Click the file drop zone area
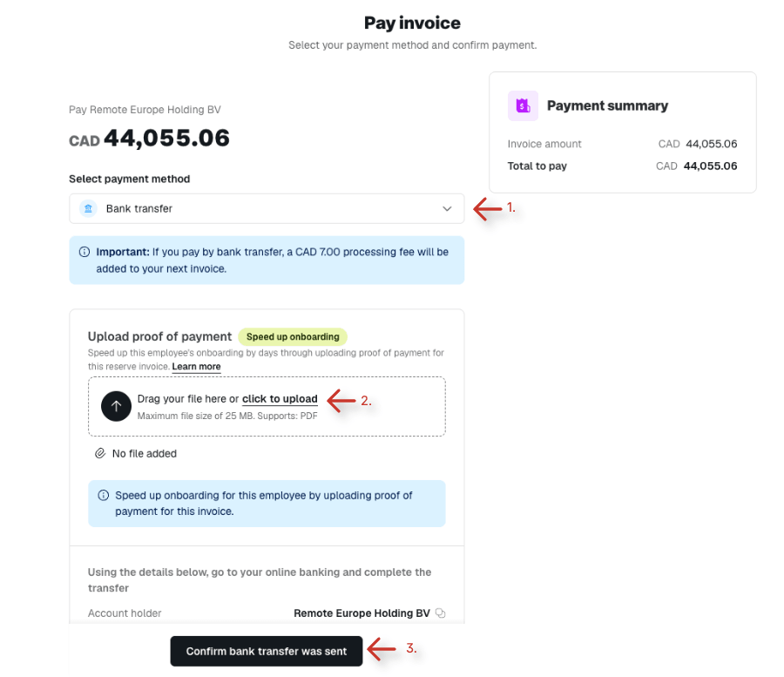This screenshot has width=784, height=677. point(267,407)
